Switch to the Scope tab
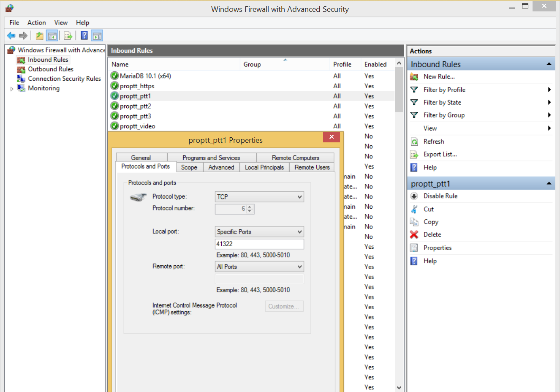This screenshot has height=392, width=560. pos(189,167)
